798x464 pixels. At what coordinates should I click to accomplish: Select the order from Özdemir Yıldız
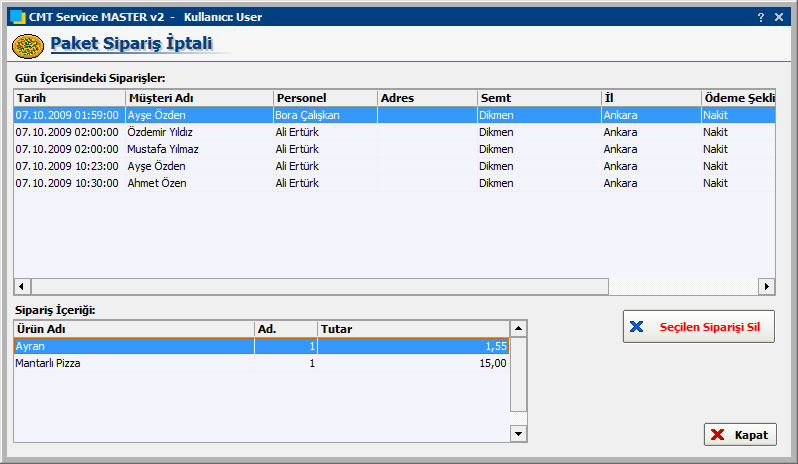click(160, 132)
